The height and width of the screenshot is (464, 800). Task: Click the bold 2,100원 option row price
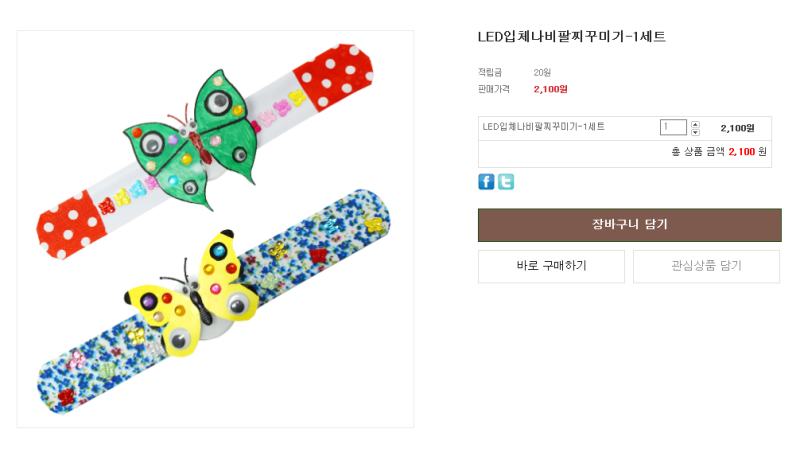737,128
